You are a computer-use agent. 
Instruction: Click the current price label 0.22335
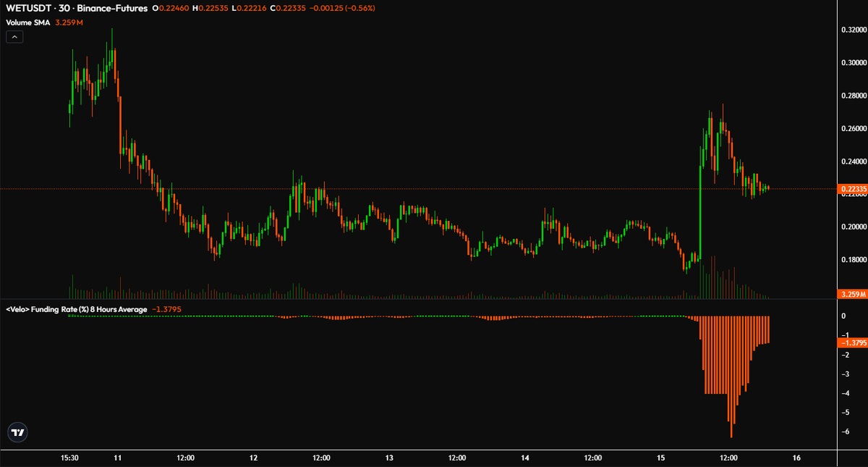click(851, 189)
